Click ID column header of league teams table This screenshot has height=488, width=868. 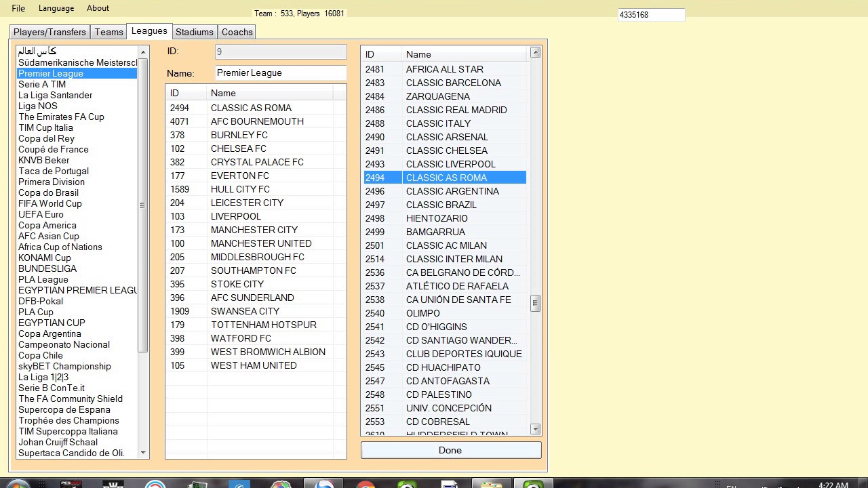(186, 94)
